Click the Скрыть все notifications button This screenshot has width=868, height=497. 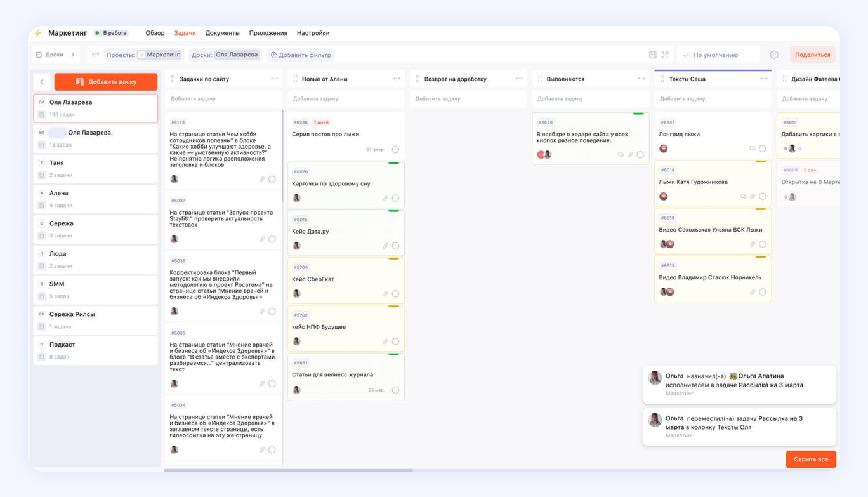tap(810, 459)
